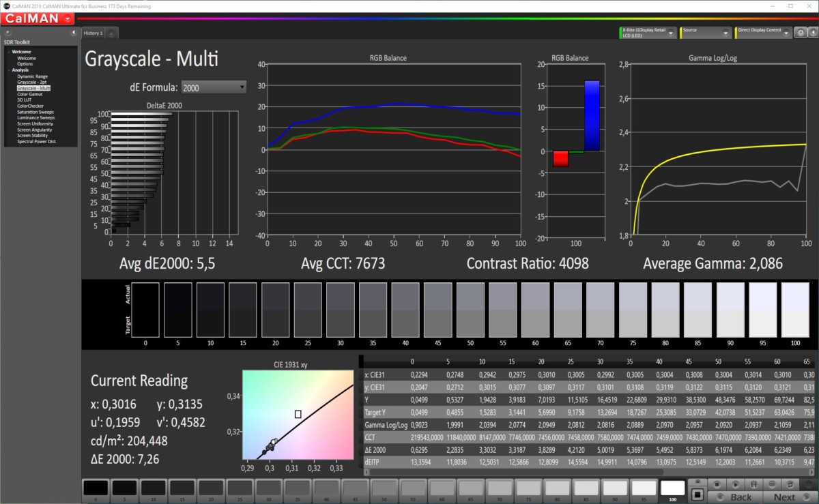Select Welcome page in workflow tree
This screenshot has width=819, height=504.
click(27, 58)
